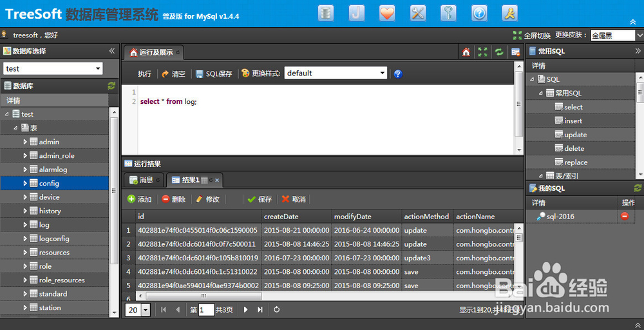
Task: Refresh the 数据库 tree with green icon
Action: click(111, 86)
